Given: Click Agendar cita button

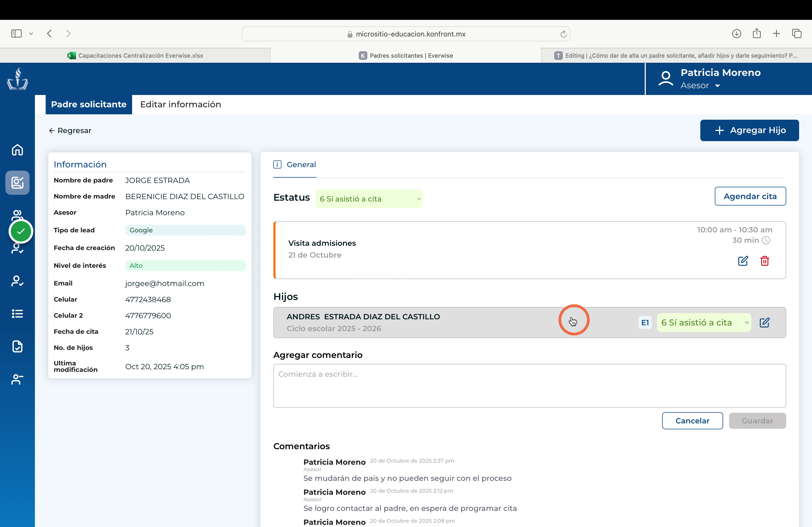Looking at the screenshot, I should 750,196.
